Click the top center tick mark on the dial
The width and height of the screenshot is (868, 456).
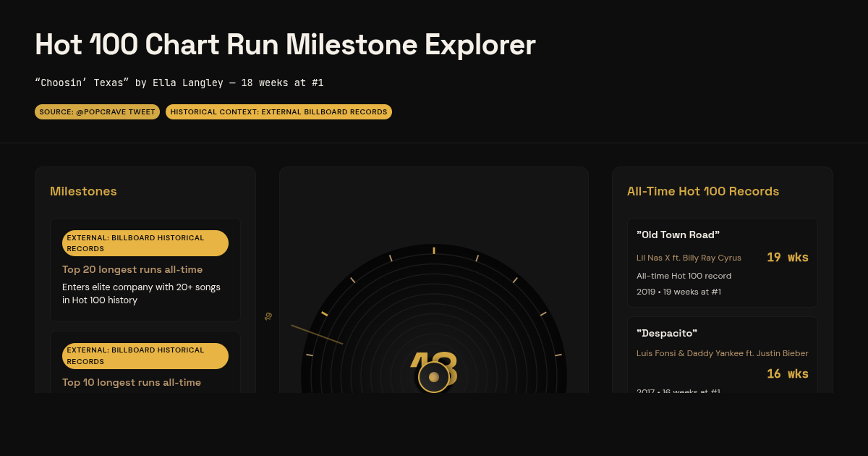click(x=434, y=250)
